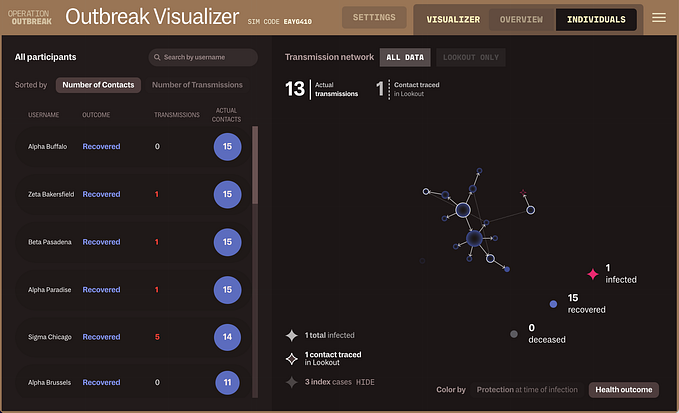The width and height of the screenshot is (679, 413).
Task: Open the hamburger menu icon
Action: click(659, 18)
